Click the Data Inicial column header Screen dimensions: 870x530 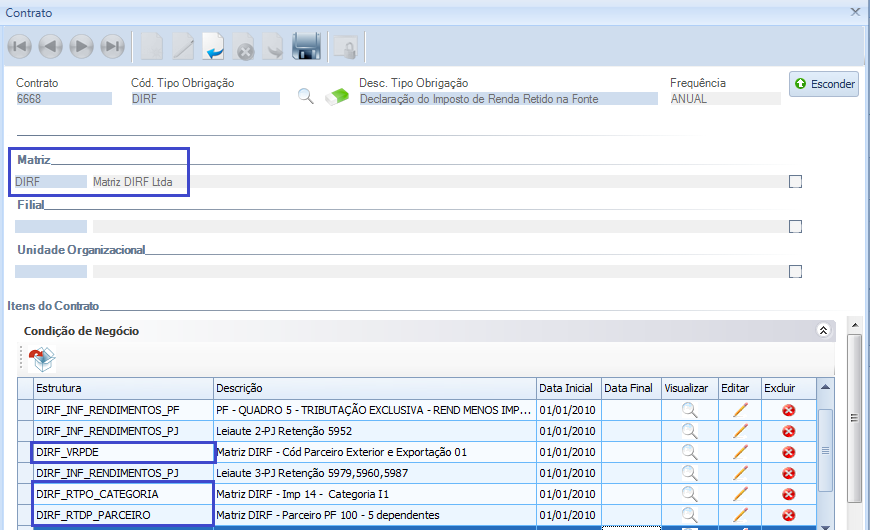[x=567, y=388]
